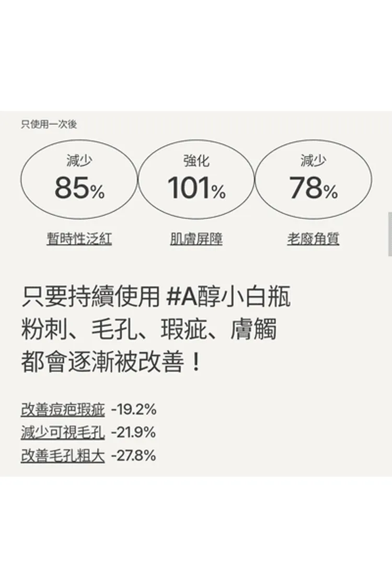
Task: Click the 78% 減少 circle
Action: click(313, 179)
